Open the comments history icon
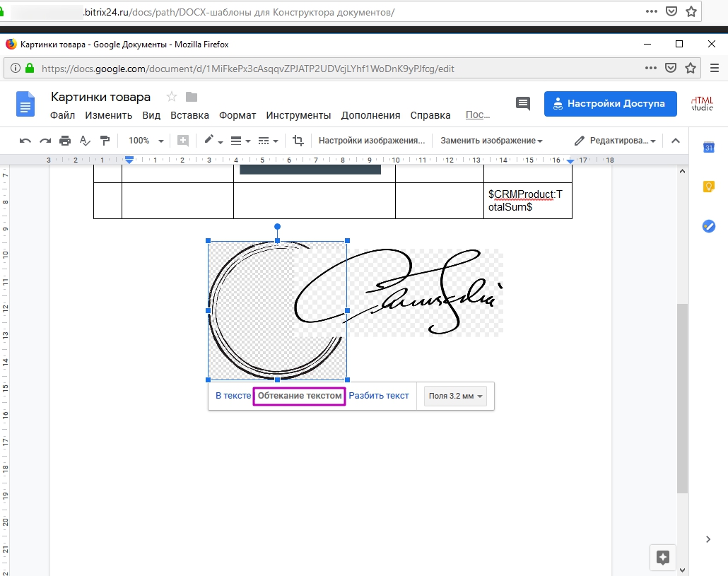 [523, 103]
